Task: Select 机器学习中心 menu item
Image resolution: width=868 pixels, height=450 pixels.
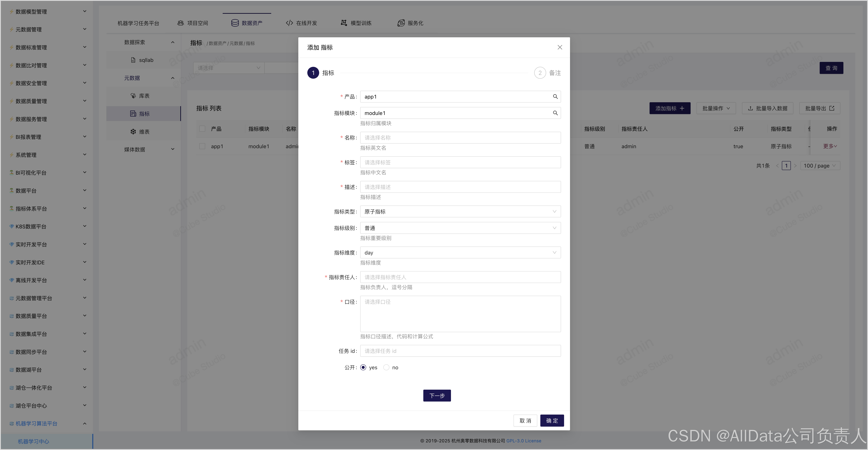Action: (47, 441)
